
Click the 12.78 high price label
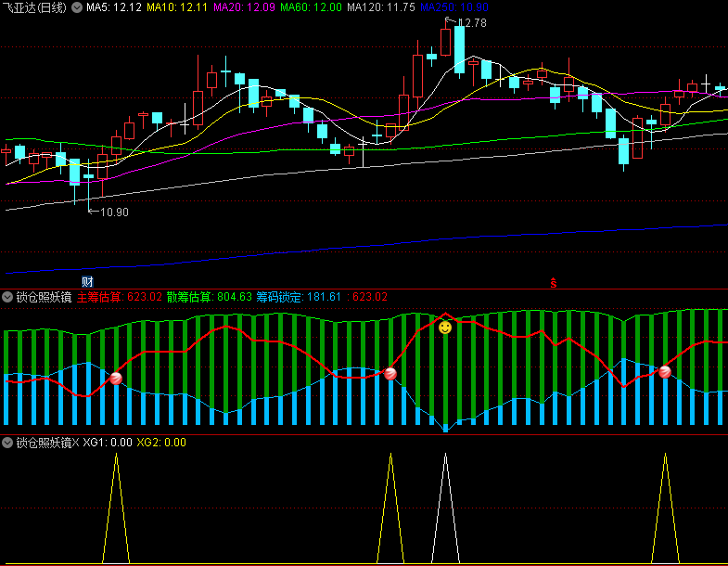pyautogui.click(x=472, y=23)
